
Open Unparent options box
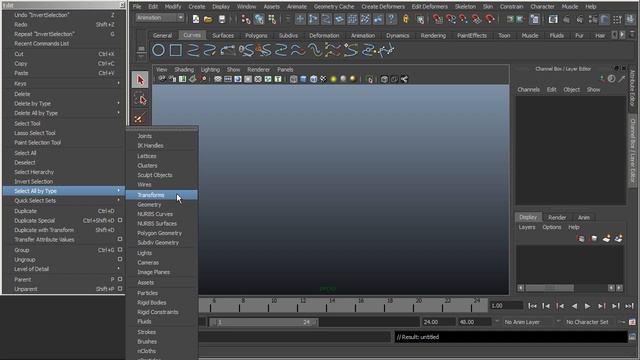120,289
